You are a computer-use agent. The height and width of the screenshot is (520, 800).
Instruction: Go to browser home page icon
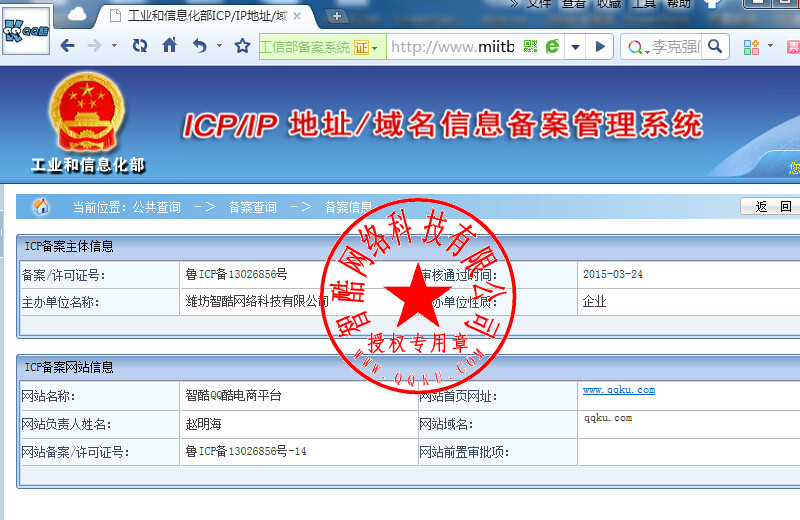169,46
